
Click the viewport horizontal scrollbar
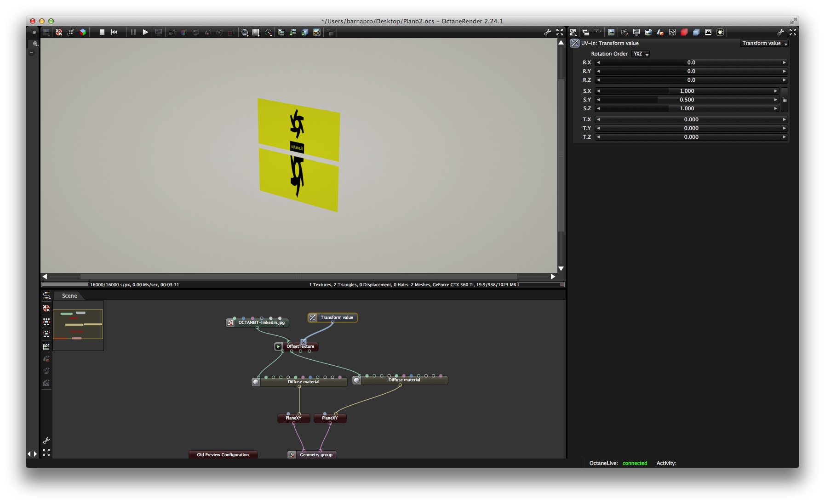299,277
